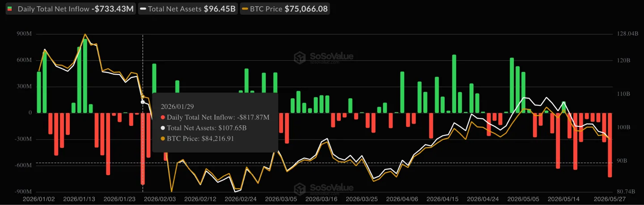Click the 2026/01/13 date label
The width and height of the screenshot is (644, 205).
(x=80, y=199)
